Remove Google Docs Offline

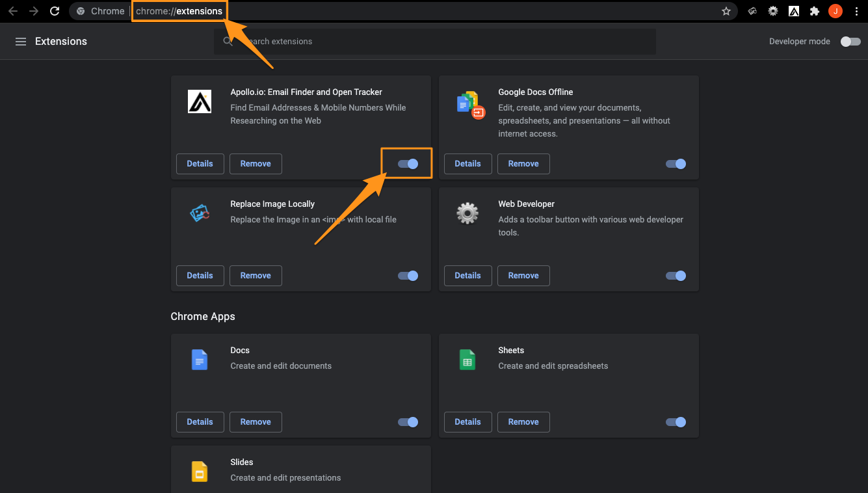pyautogui.click(x=523, y=164)
